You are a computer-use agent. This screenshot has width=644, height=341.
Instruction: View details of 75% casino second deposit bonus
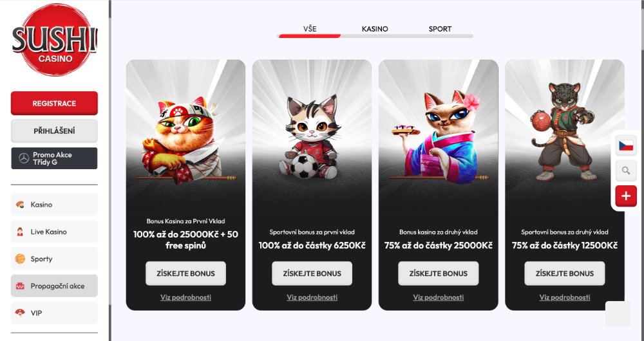click(x=438, y=297)
